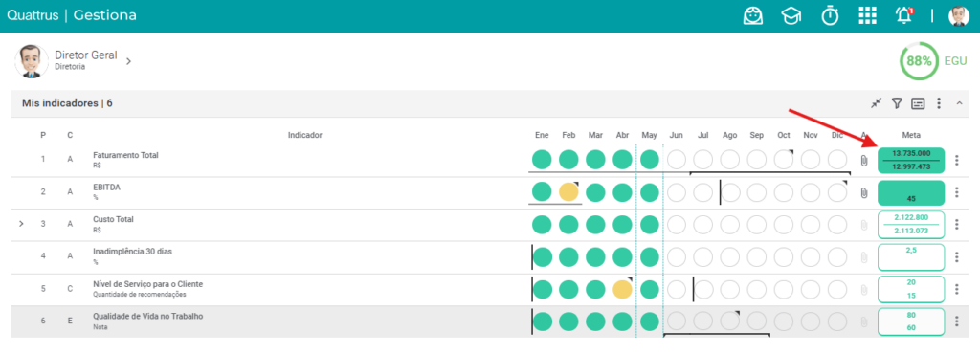Click the Qualidade de Vida attachment paperclip

864,321
